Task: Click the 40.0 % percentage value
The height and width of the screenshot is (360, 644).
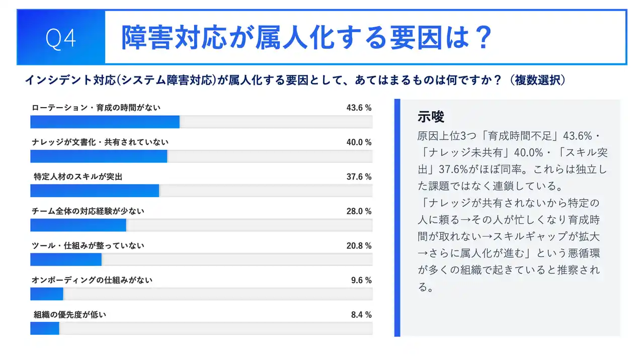Action: 359,142
